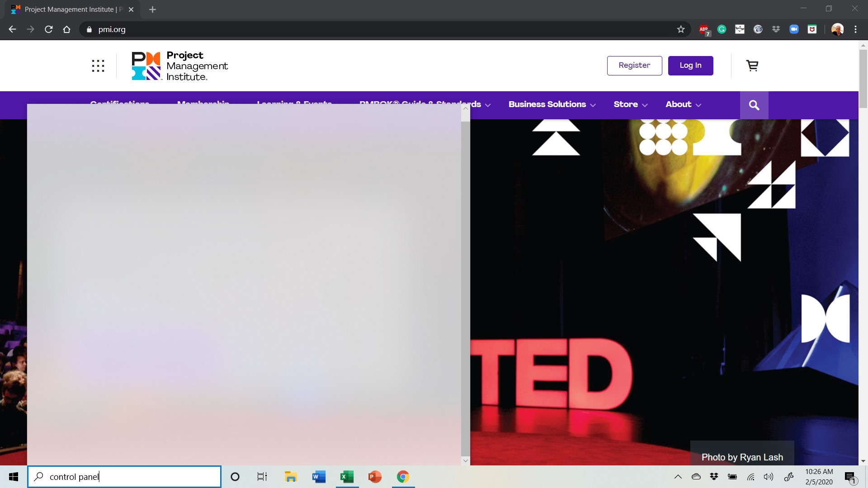
Task: Open Excel from the taskbar
Action: [347, 477]
